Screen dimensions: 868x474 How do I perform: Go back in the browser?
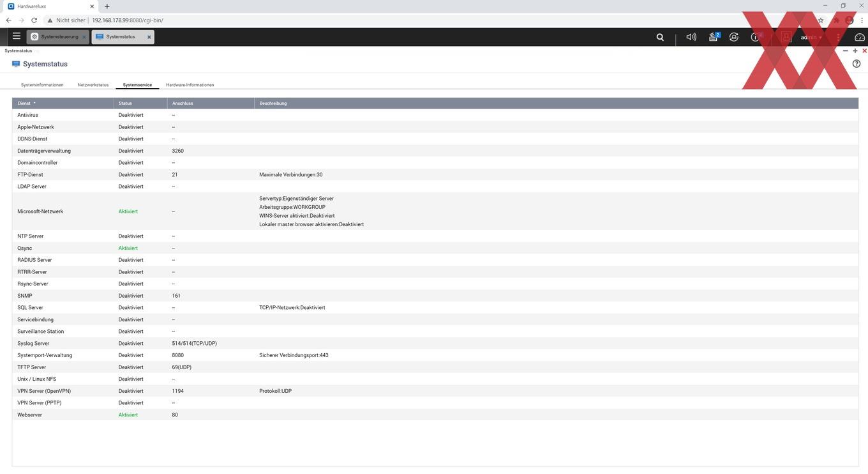point(8,20)
